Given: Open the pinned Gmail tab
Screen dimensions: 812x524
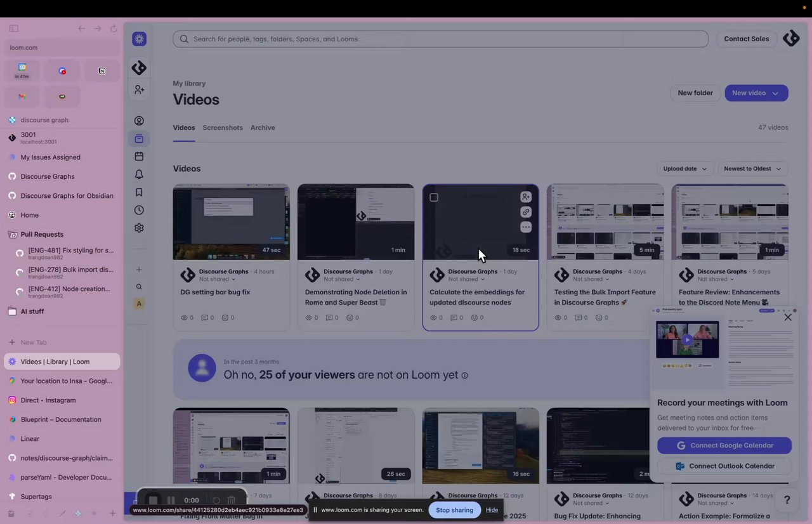Looking at the screenshot, I should click(22, 96).
